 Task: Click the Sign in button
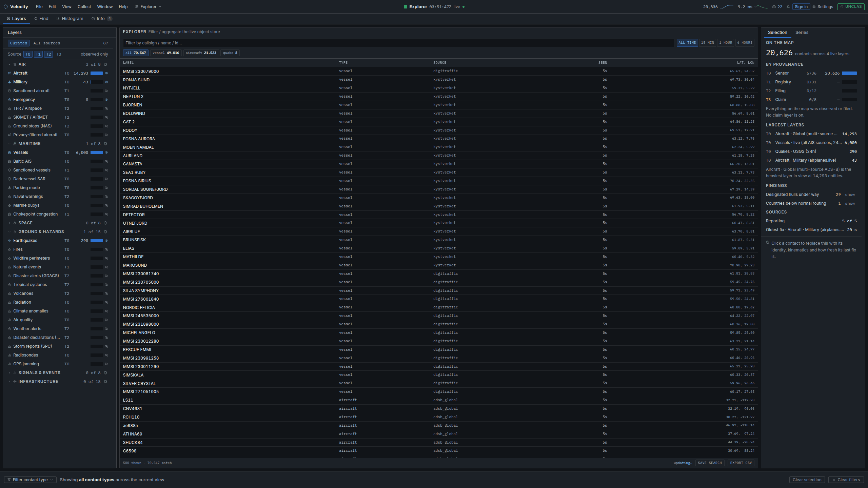tap(801, 7)
